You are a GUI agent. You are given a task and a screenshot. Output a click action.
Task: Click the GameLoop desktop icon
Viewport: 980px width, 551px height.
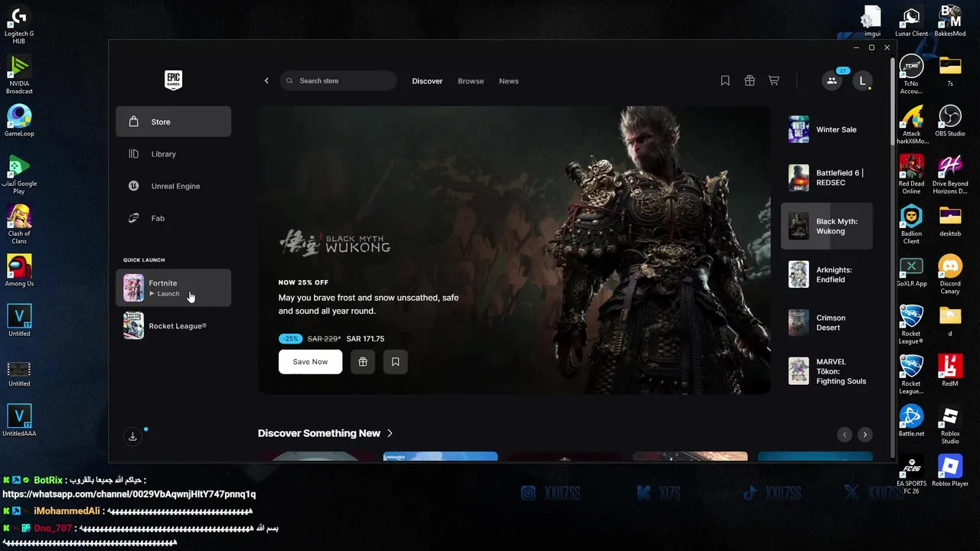(19, 121)
